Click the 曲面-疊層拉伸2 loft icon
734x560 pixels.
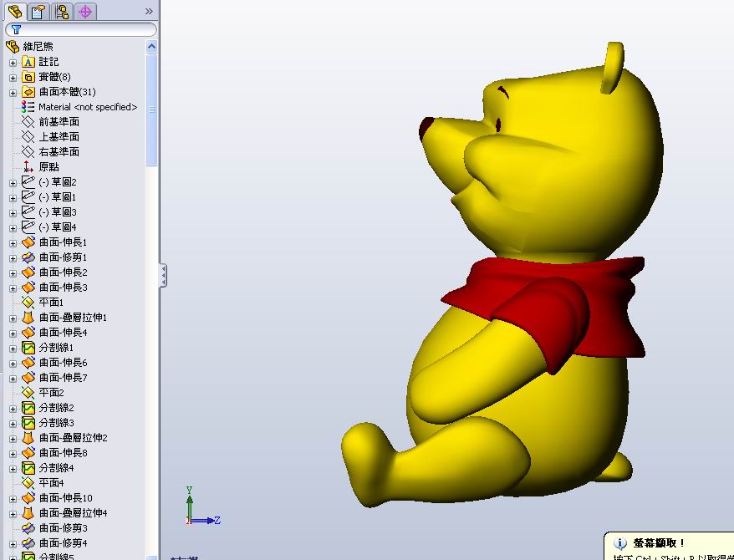[28, 438]
